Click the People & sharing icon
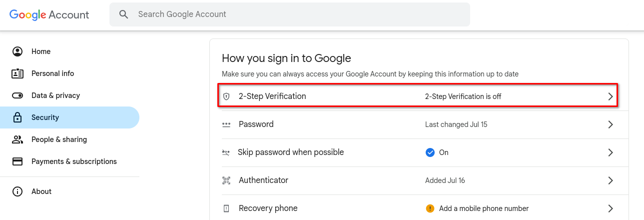The width and height of the screenshot is (644, 220). tap(17, 139)
